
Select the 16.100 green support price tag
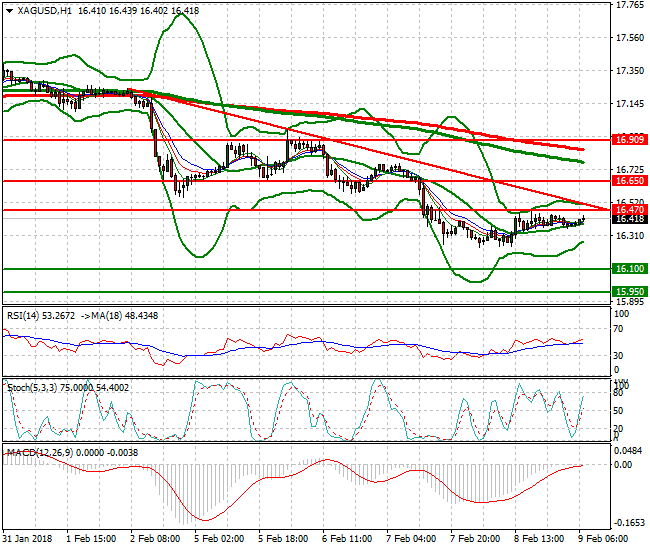(629, 269)
